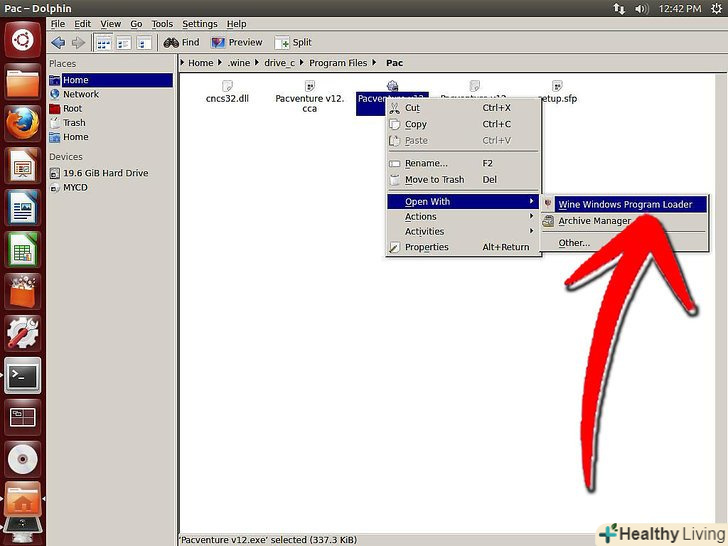Expand arrow after Home breadcrumb

click(220, 62)
